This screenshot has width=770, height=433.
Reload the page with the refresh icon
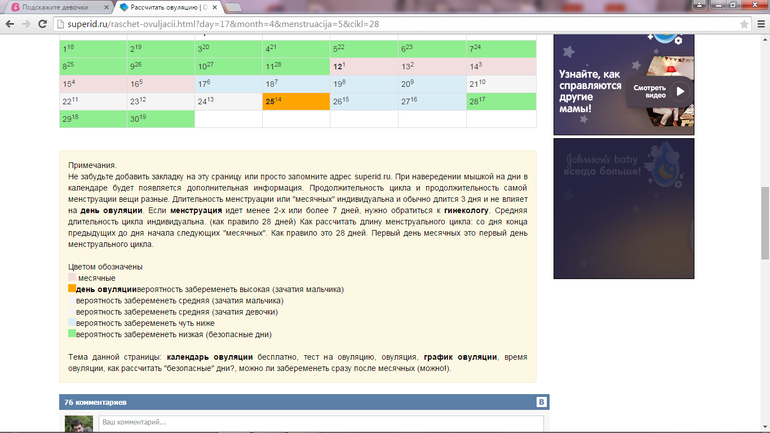[42, 24]
